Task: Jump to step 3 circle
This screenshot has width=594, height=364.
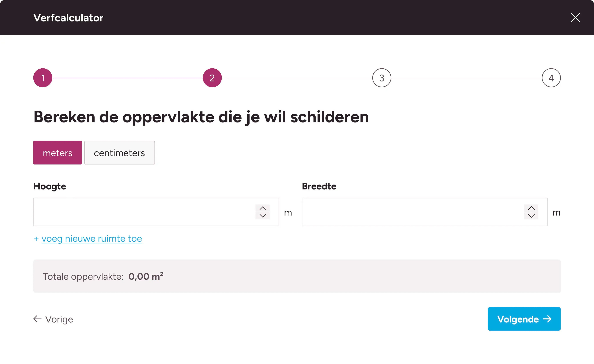Action: [382, 78]
